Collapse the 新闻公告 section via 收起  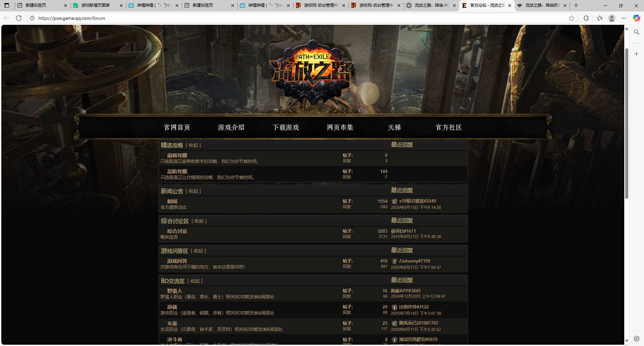click(x=193, y=191)
